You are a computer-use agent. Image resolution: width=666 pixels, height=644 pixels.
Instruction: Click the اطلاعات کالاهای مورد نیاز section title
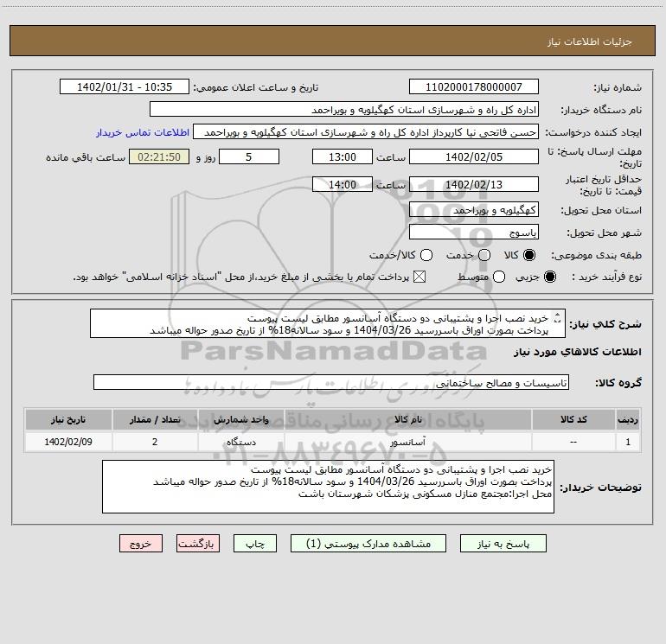pyautogui.click(x=578, y=352)
